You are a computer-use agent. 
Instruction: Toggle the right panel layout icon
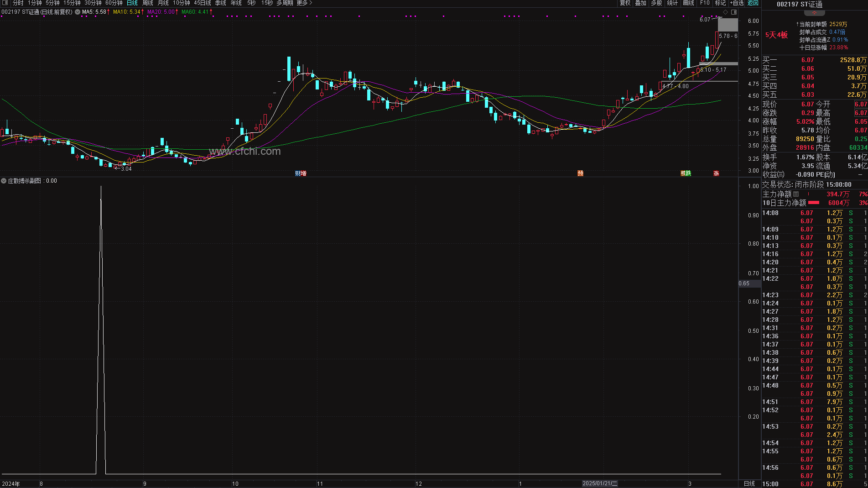tap(734, 12)
